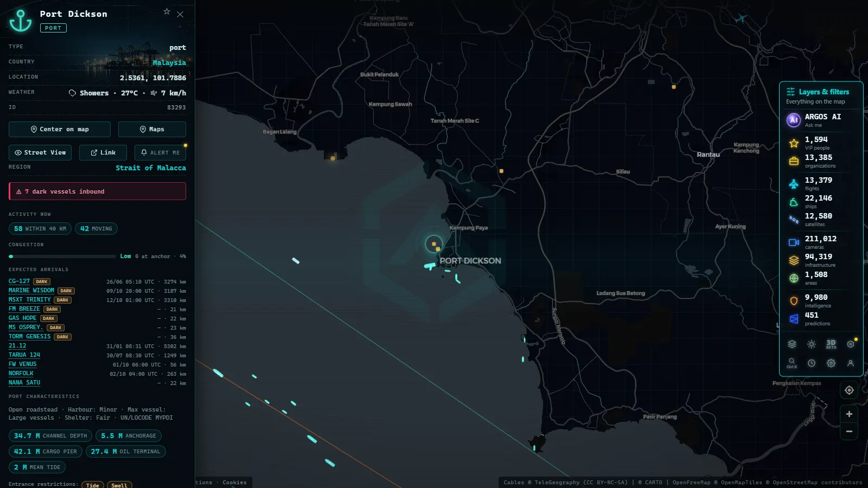Favorite Port Dickson with the star icon

tap(167, 11)
